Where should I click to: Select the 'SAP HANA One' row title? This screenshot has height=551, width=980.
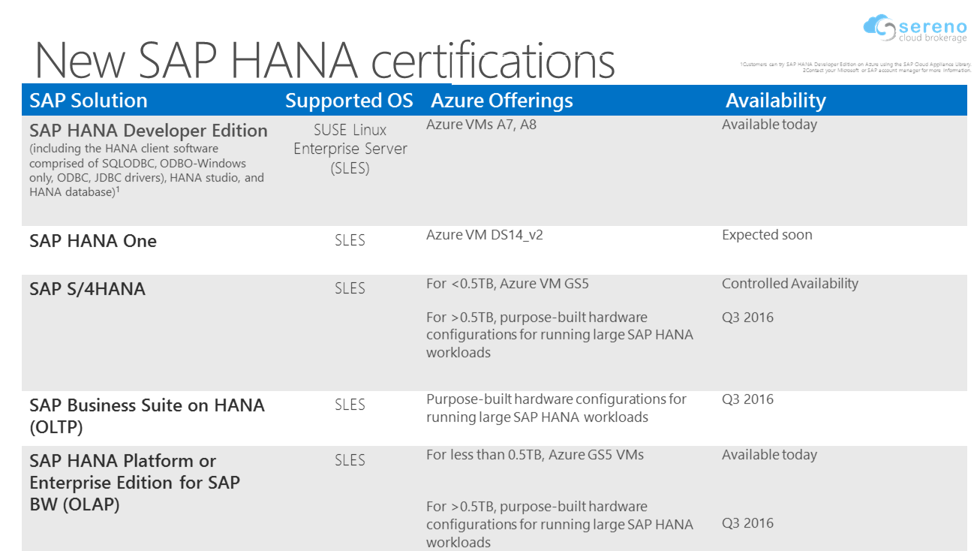click(93, 241)
